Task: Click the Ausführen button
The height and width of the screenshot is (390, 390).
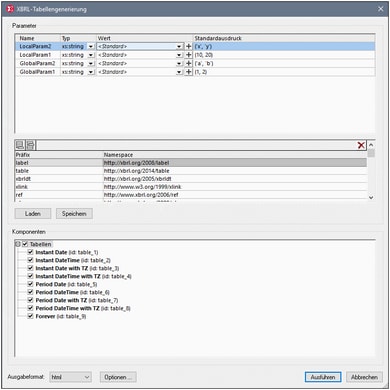Action: 323,377
